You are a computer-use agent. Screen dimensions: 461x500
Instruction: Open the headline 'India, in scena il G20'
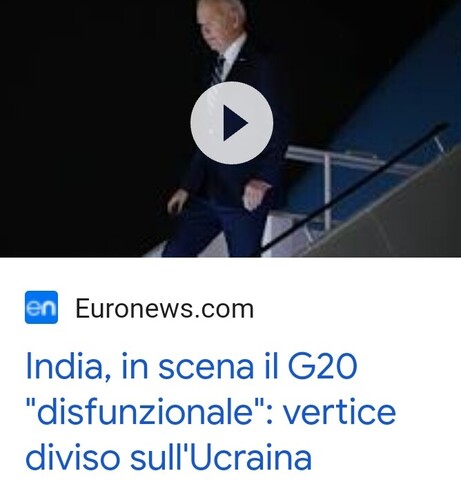tap(191, 367)
